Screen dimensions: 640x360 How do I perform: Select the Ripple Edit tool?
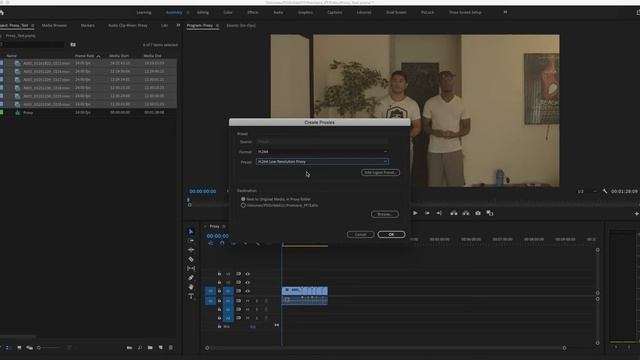[x=191, y=250]
